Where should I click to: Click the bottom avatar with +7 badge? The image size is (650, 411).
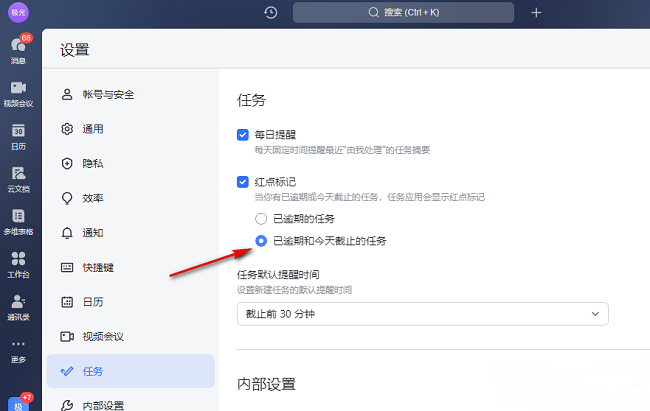pos(18,404)
